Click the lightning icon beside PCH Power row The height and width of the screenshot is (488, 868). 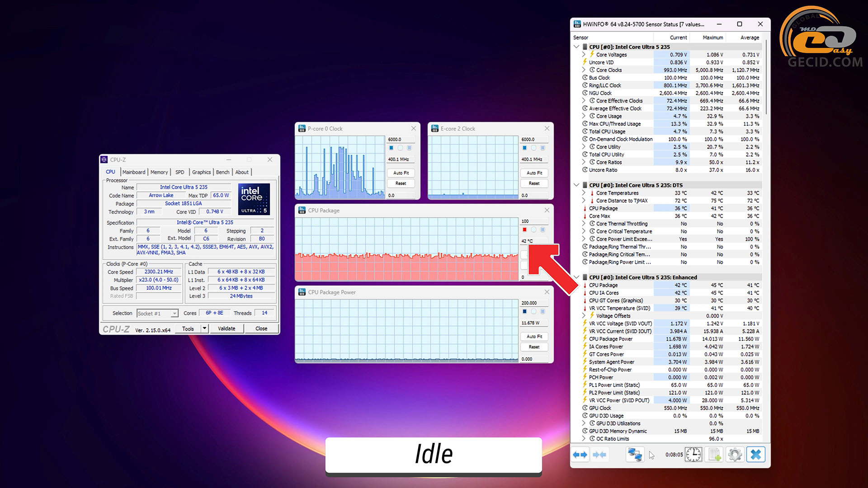pyautogui.click(x=585, y=377)
